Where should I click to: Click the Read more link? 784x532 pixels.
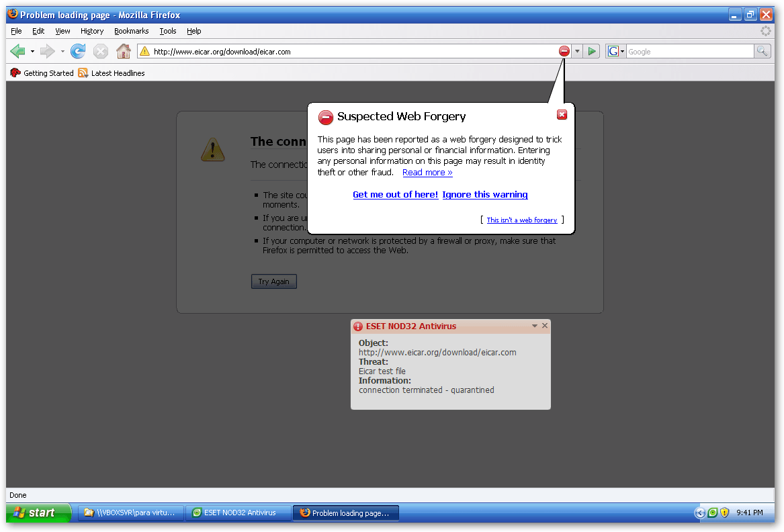point(427,172)
